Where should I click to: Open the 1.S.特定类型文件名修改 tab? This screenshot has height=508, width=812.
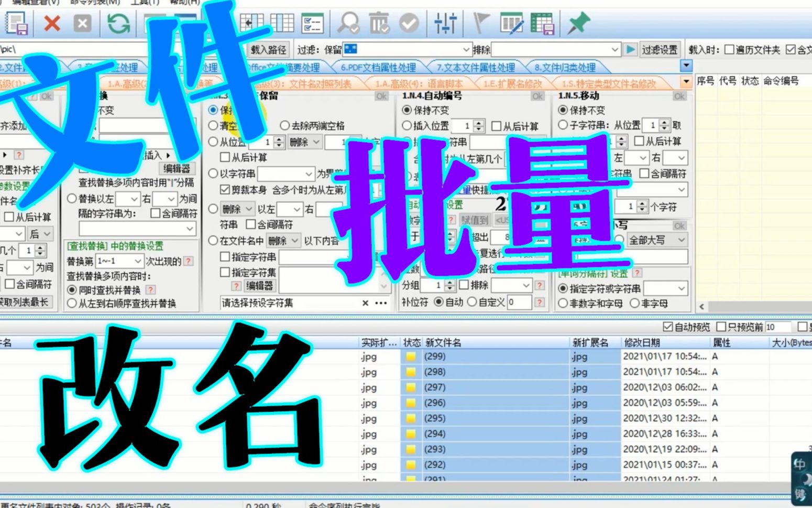coord(609,84)
